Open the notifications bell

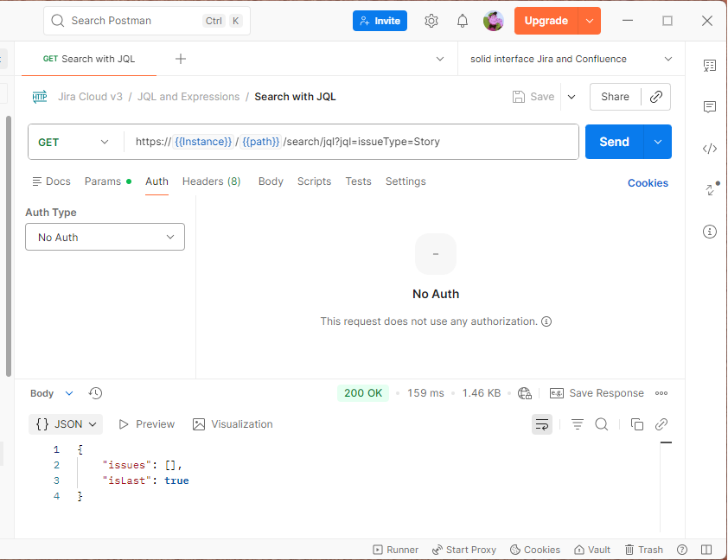click(463, 21)
